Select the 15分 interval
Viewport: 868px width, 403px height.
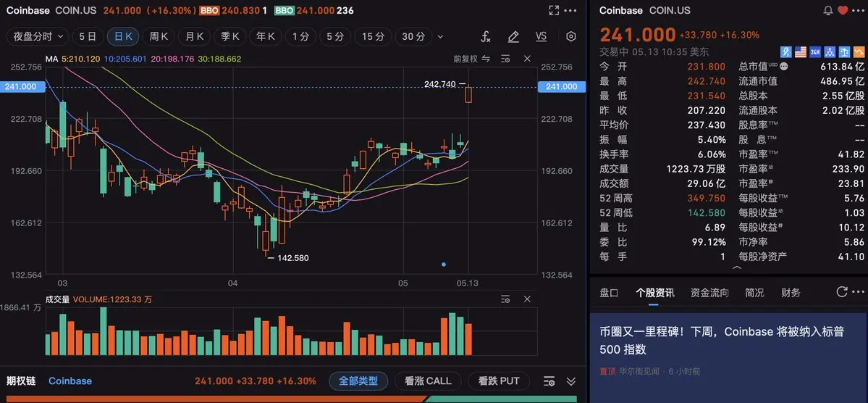click(x=373, y=36)
